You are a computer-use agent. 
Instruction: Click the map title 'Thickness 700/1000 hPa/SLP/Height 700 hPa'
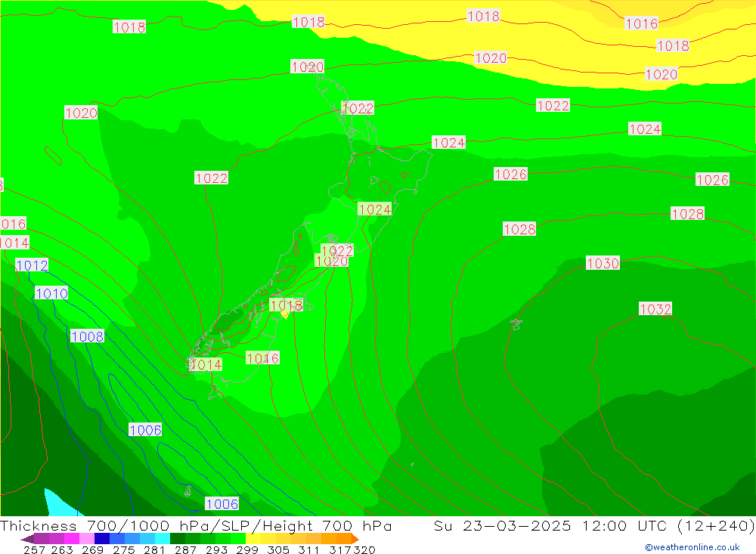[196, 525]
